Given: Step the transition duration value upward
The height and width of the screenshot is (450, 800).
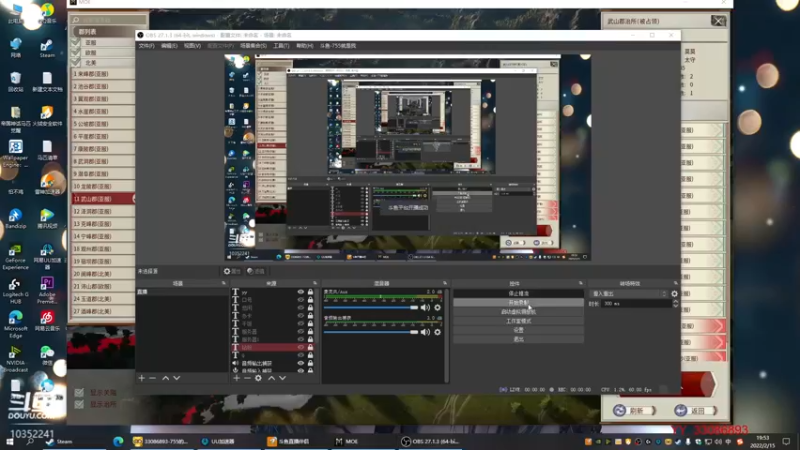Looking at the screenshot, I should point(676,302).
